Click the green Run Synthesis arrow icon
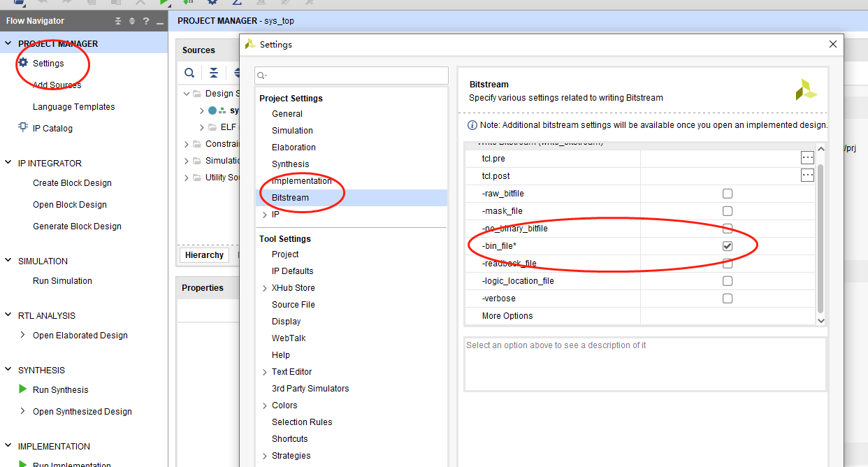868x467 pixels. pyautogui.click(x=23, y=389)
